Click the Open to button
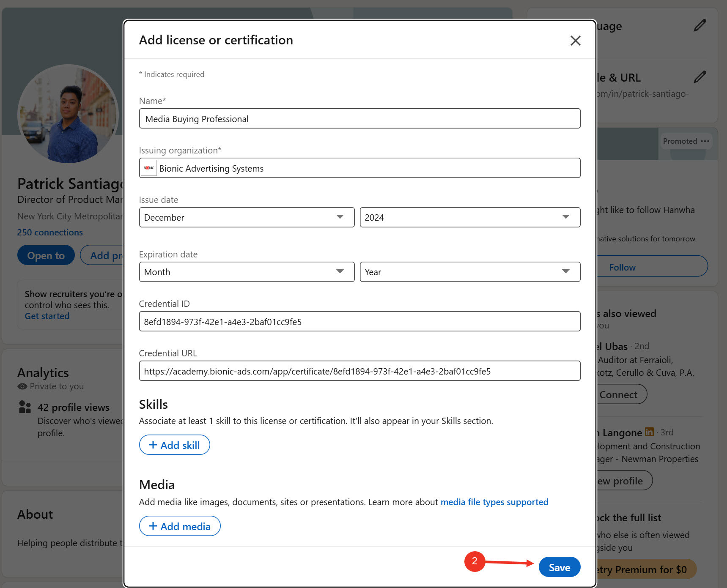 [x=46, y=255]
